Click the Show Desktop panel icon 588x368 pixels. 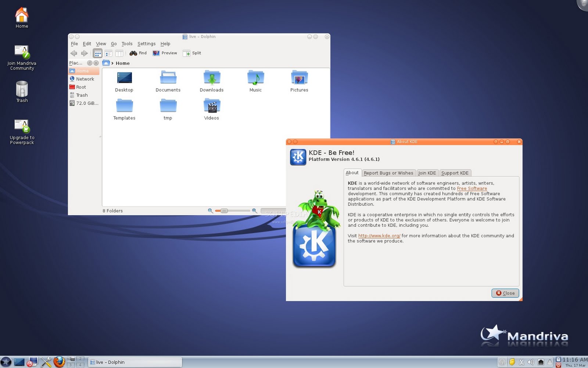pyautogui.click(x=19, y=362)
